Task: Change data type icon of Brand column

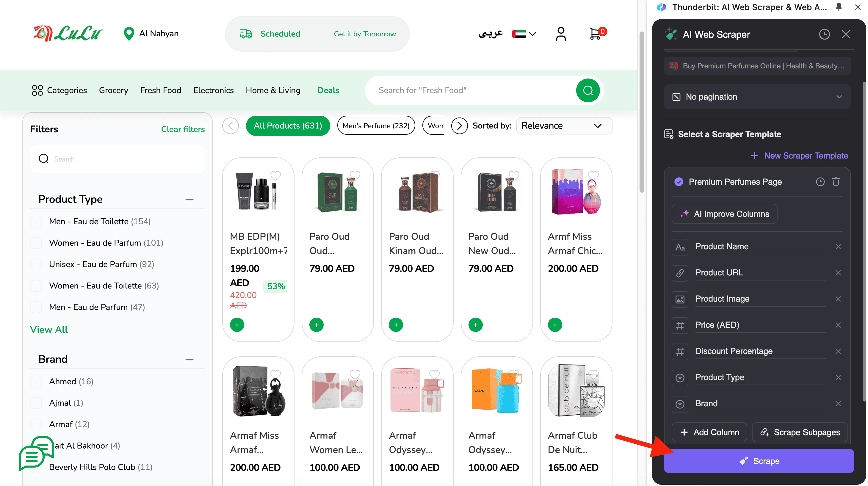Action: [680, 404]
